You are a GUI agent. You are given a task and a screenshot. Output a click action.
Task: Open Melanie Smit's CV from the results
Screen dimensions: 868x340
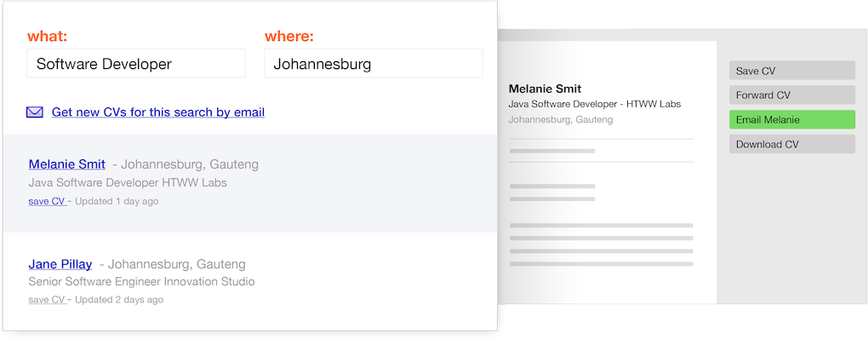tap(66, 164)
